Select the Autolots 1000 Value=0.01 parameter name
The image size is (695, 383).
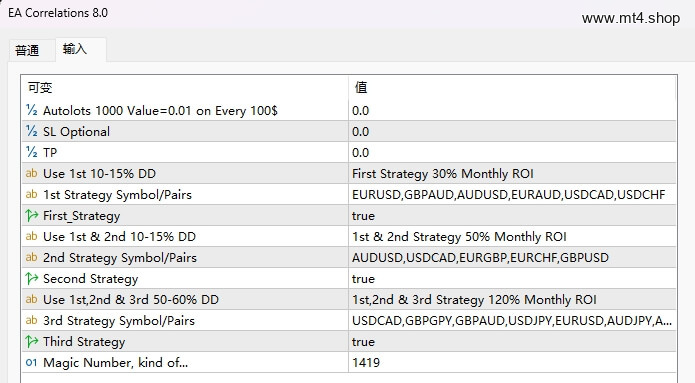[160, 110]
